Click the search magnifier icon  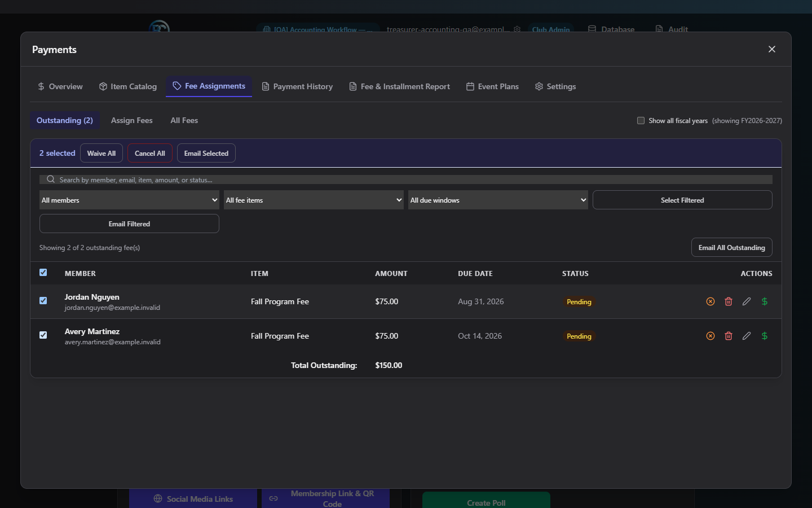(51, 179)
